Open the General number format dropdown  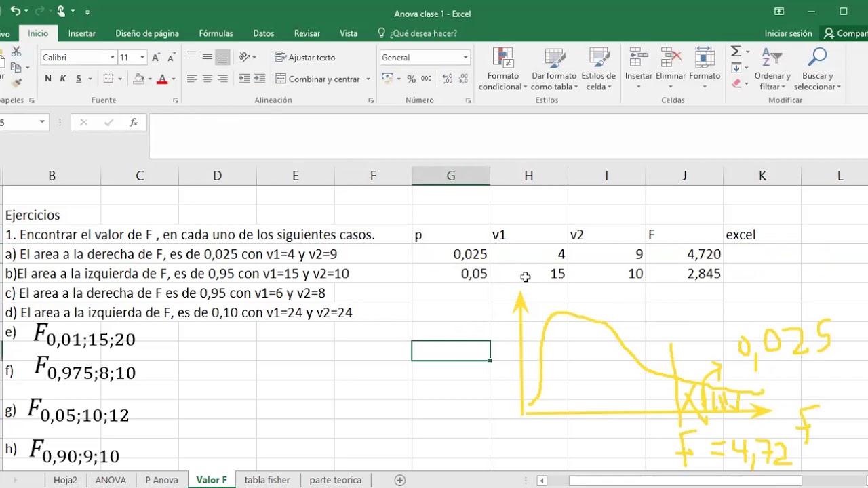466,58
